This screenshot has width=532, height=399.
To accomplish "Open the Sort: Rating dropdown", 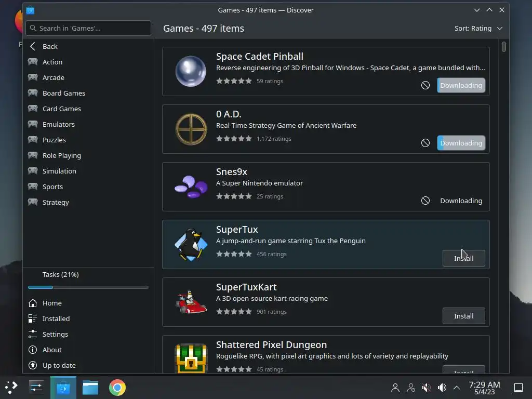I will pyautogui.click(x=478, y=28).
